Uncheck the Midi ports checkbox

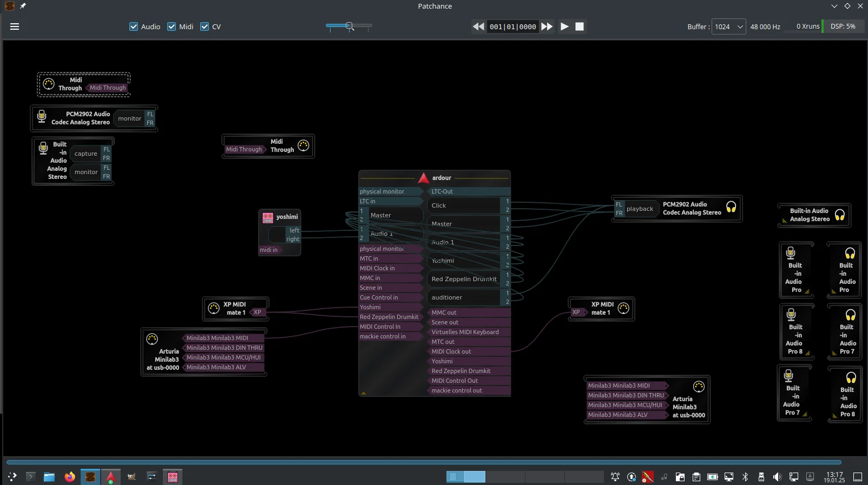[x=172, y=26]
